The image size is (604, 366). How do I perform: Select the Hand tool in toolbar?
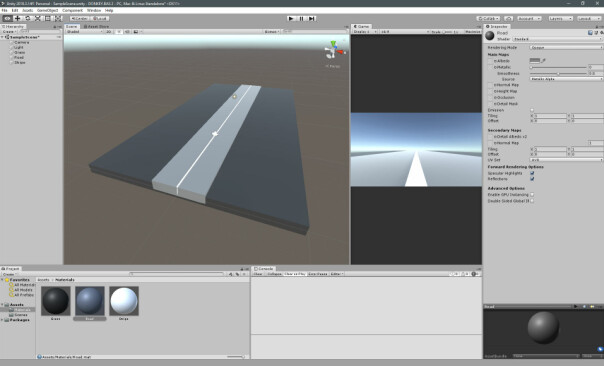(7, 18)
